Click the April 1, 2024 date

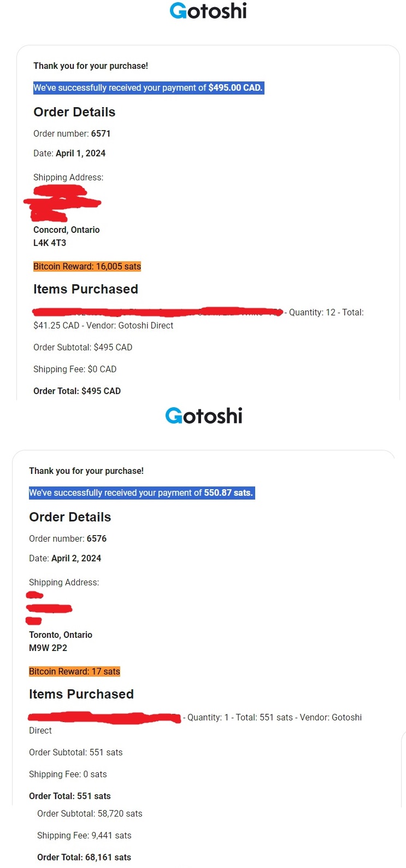click(x=80, y=153)
